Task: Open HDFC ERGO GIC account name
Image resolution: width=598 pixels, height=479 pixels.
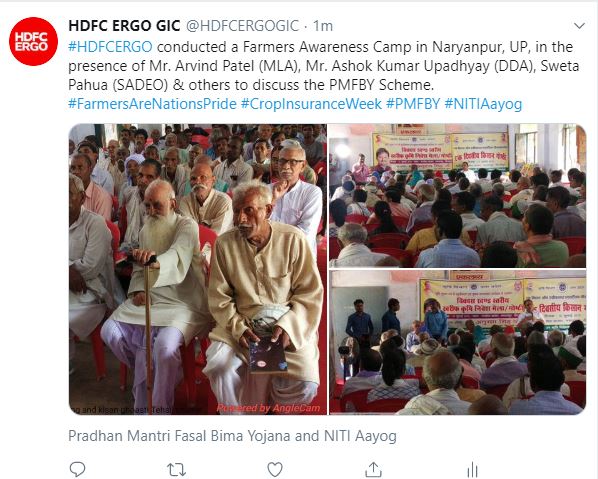Action: tap(124, 26)
